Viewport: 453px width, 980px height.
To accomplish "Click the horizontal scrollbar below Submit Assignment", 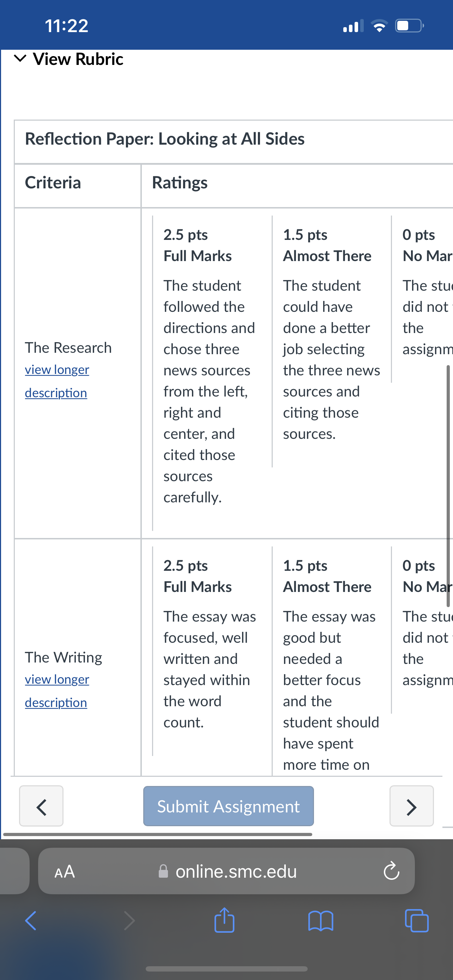I will click(157, 834).
